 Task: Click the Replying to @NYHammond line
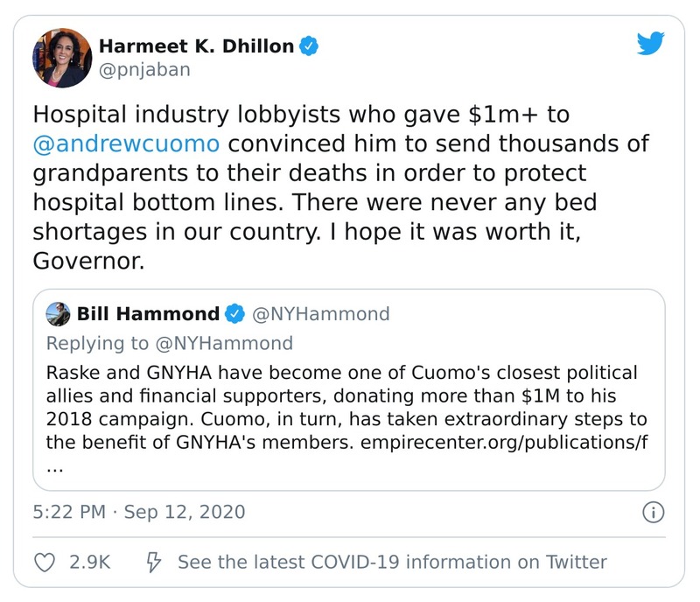169,342
